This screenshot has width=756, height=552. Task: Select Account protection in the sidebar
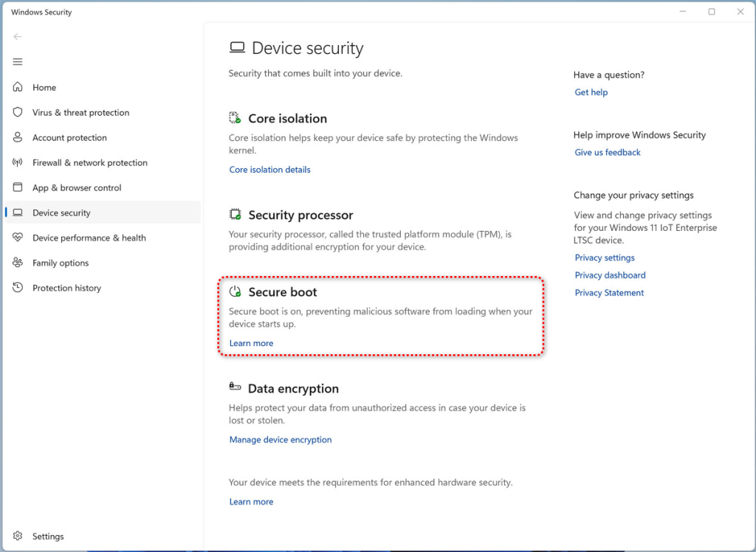coord(103,137)
